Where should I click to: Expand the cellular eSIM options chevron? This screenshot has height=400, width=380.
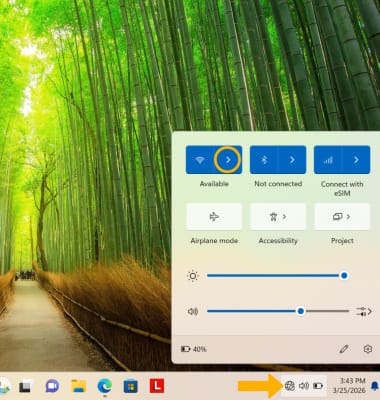[x=356, y=160]
